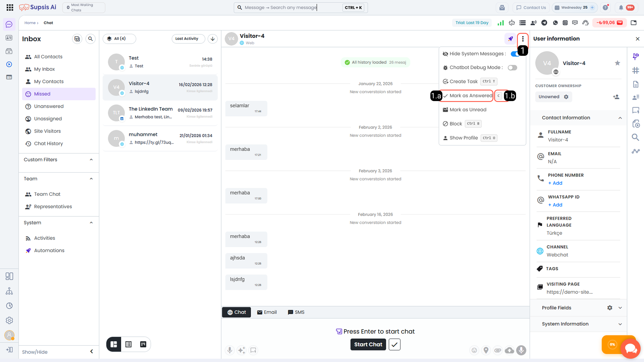Click the microphone icon in message toolbar

[230, 350]
